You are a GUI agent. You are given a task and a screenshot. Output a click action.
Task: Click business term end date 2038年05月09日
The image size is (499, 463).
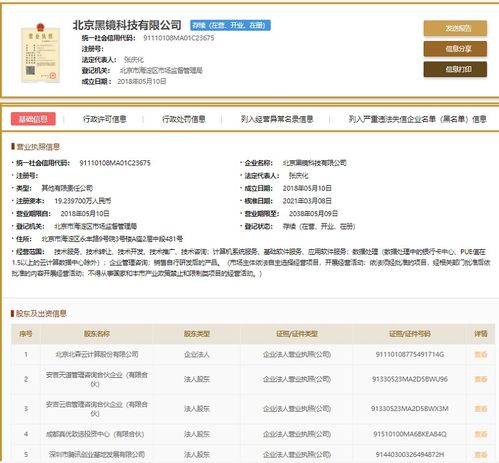[313, 214]
